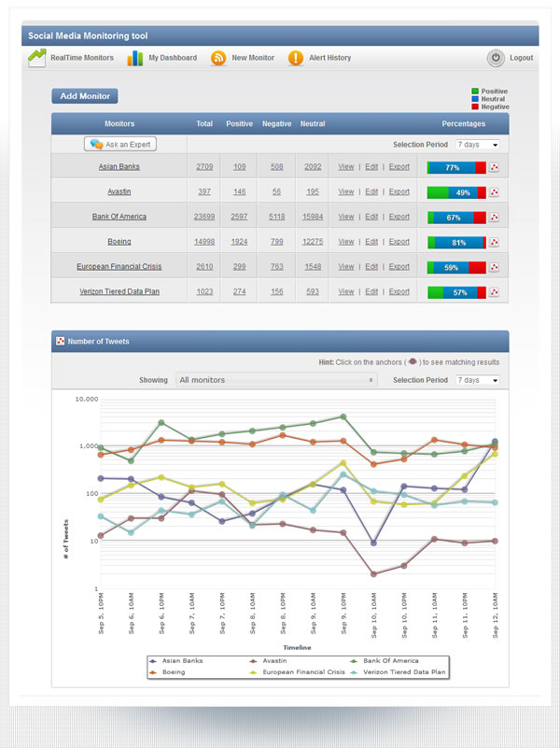The width and height of the screenshot is (560, 748).
Task: Open the Showing All monitors dropdown
Action: (x=276, y=380)
